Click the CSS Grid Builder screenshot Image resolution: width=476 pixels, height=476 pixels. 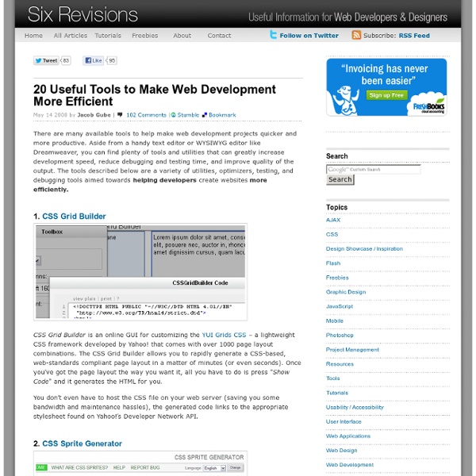click(x=140, y=272)
